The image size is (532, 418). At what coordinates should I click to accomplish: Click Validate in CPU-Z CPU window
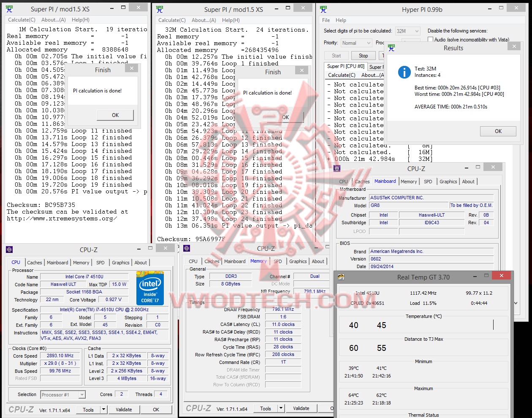point(124,409)
